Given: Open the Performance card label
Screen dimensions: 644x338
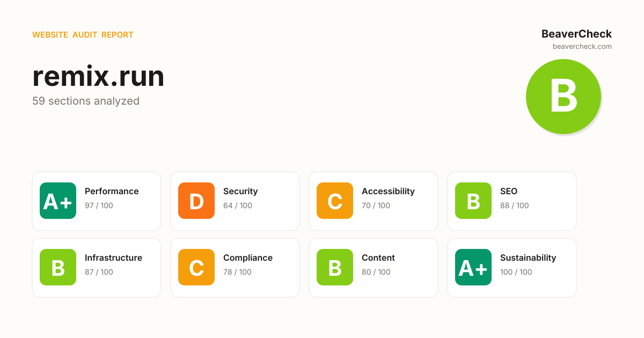Looking at the screenshot, I should [112, 192].
